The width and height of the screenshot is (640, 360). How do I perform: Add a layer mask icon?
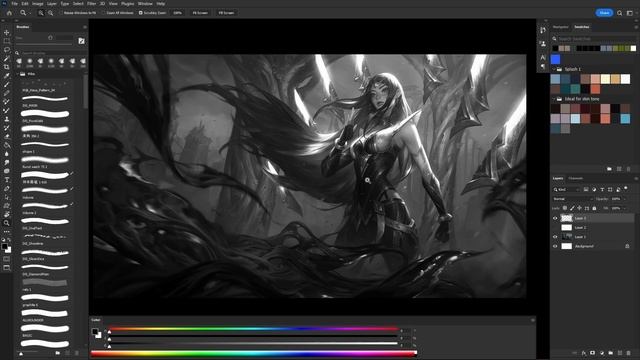coord(593,353)
